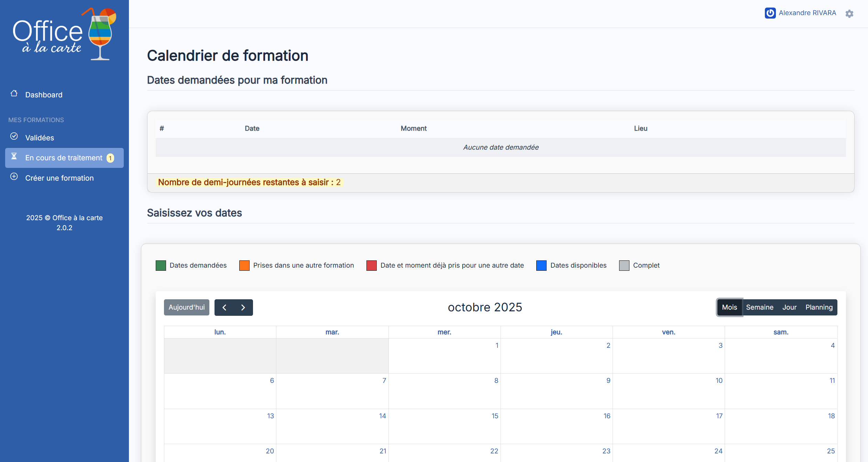Click the Validées checkmark icon

pos(14,137)
